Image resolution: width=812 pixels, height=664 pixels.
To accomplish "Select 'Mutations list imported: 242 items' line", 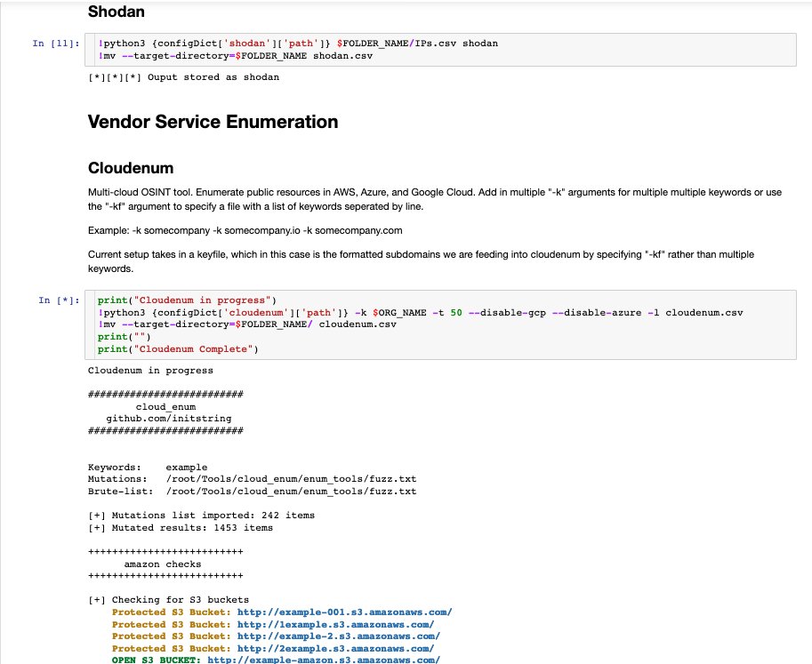I will pos(202,516).
